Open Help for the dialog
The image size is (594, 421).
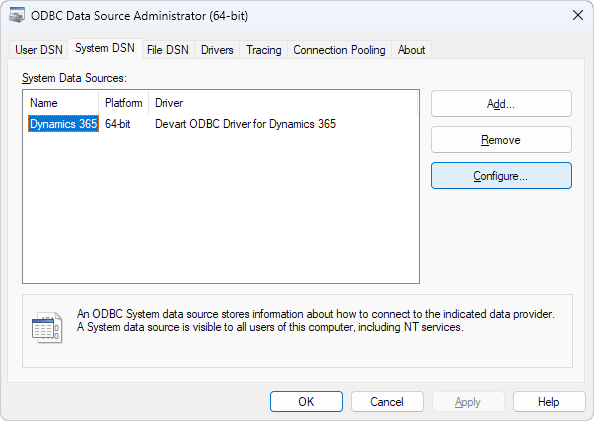[549, 402]
